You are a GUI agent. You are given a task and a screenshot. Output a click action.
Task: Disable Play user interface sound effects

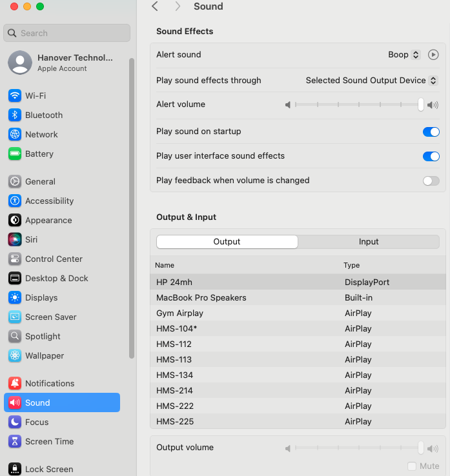point(431,156)
